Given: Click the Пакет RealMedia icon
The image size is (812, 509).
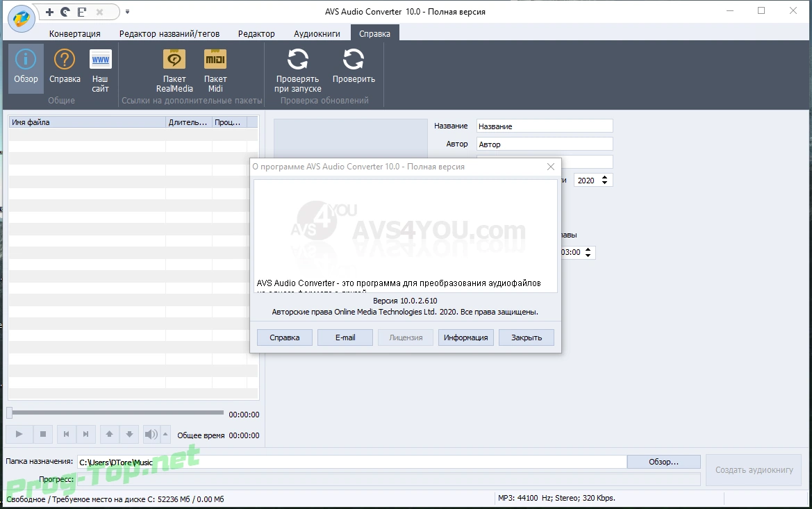Looking at the screenshot, I should click(174, 70).
